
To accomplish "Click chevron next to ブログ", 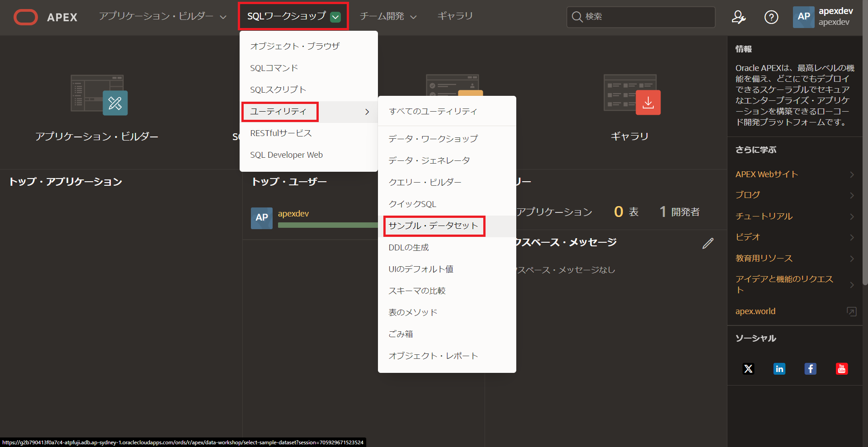I will [x=852, y=195].
